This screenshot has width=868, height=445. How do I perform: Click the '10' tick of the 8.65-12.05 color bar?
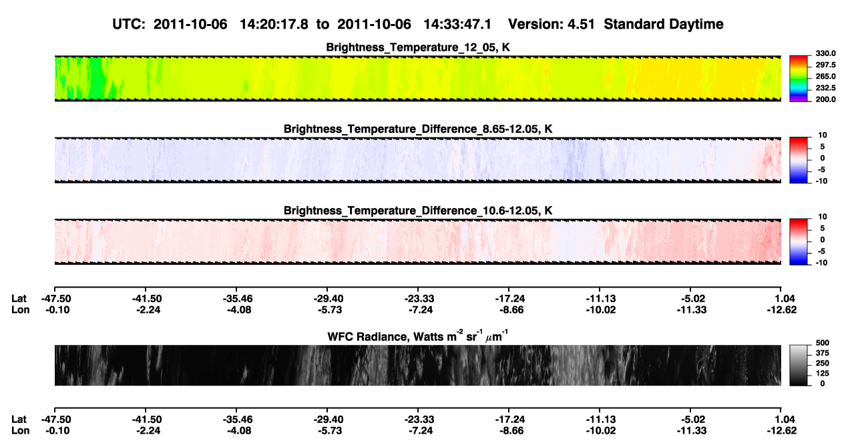823,135
